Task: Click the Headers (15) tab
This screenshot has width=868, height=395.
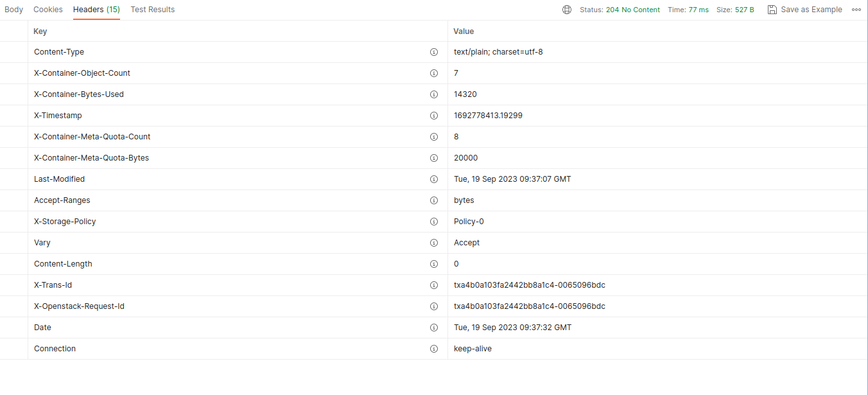Action: (x=96, y=10)
